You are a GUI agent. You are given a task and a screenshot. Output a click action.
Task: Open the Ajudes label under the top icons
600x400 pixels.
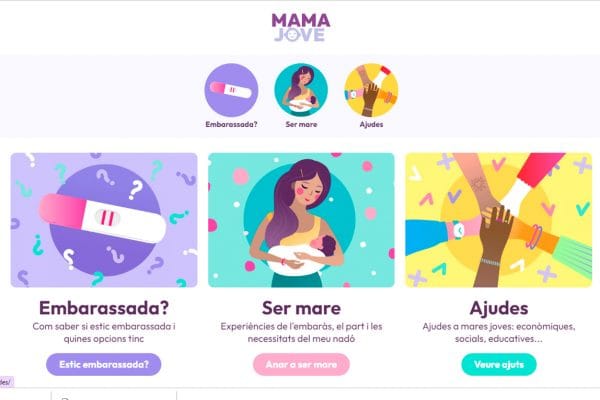pos(371,124)
